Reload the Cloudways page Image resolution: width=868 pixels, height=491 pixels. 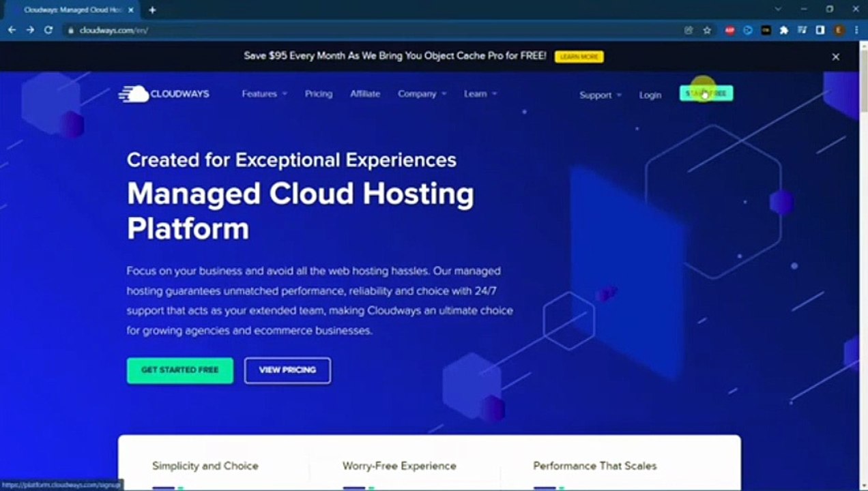coord(48,30)
